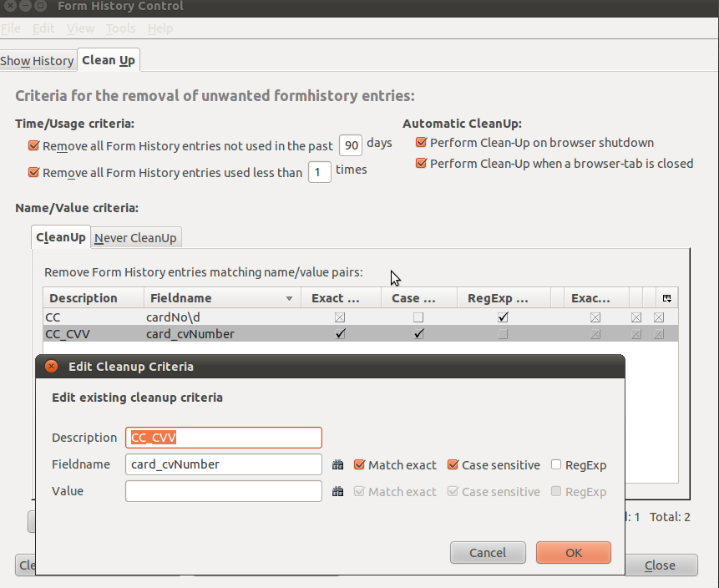Screen dimensions: 719x588
Task: Click the Close button of main window
Action: 661,565
